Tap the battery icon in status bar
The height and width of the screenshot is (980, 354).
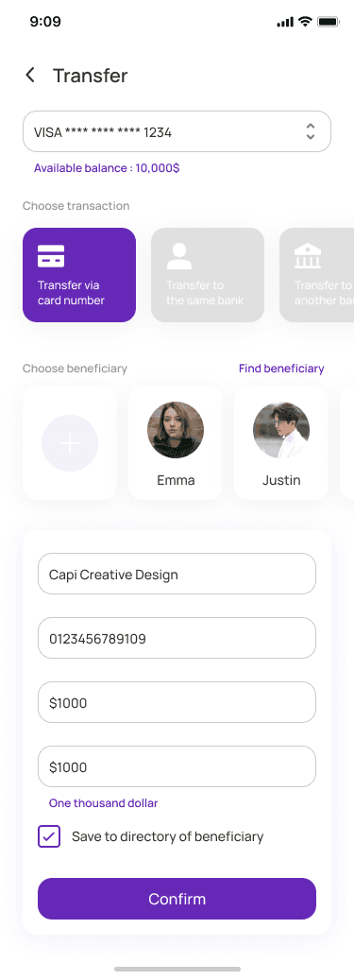point(328,22)
